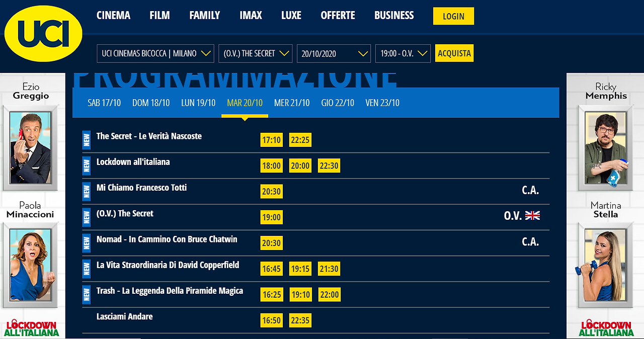Open the OFFERTE menu item
The image size is (644, 339).
(338, 15)
